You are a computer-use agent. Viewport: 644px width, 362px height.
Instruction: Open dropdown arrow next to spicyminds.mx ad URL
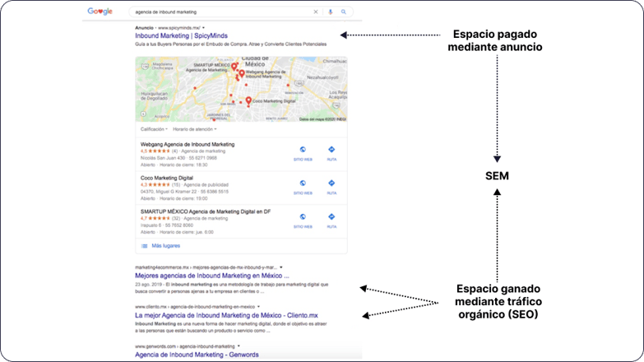[x=203, y=28]
